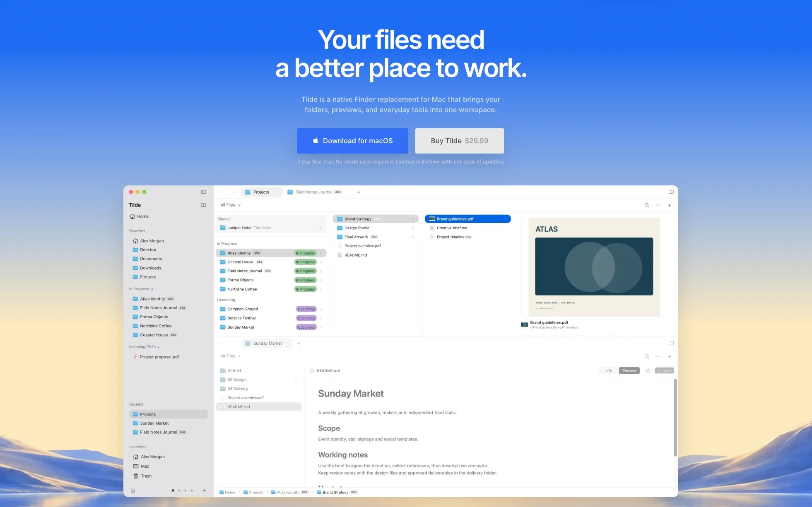The height and width of the screenshot is (507, 812).
Task: Open Home in the sidebar
Action: (139, 216)
